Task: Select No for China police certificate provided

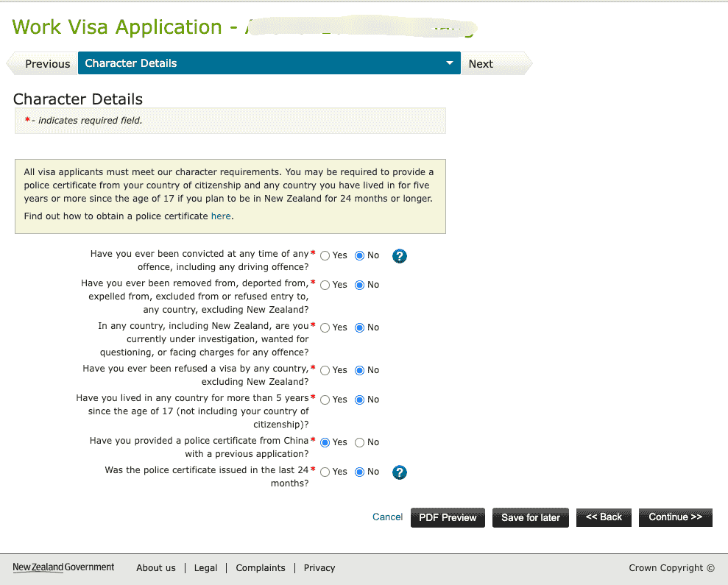Action: coord(360,443)
